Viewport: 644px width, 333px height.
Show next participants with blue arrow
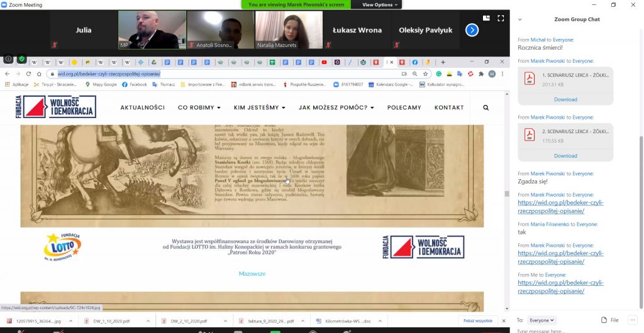[x=472, y=30]
